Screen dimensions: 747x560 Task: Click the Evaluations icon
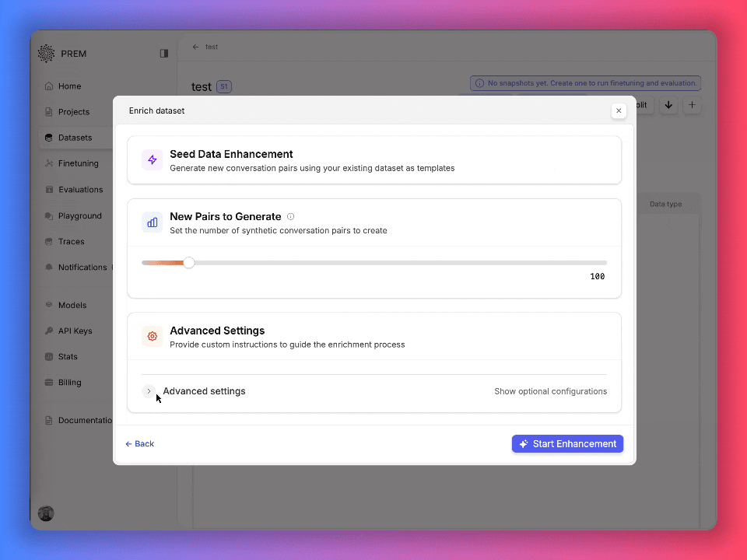(x=48, y=190)
